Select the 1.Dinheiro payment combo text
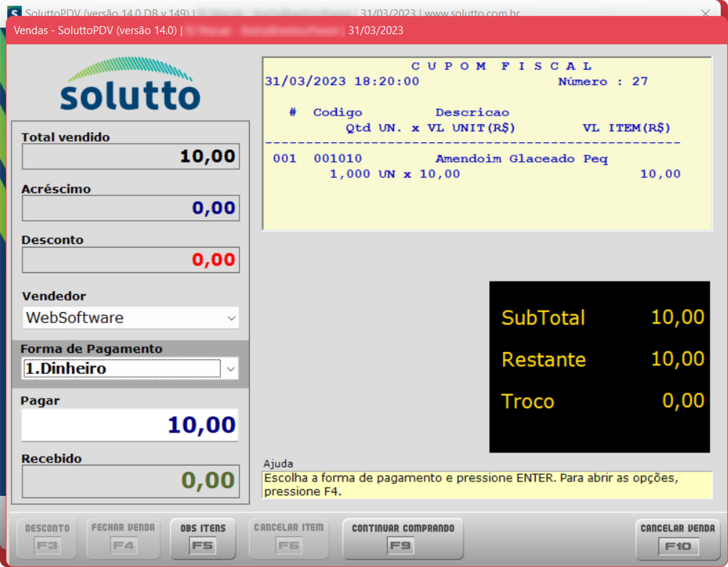This screenshot has width=728, height=567. click(122, 368)
